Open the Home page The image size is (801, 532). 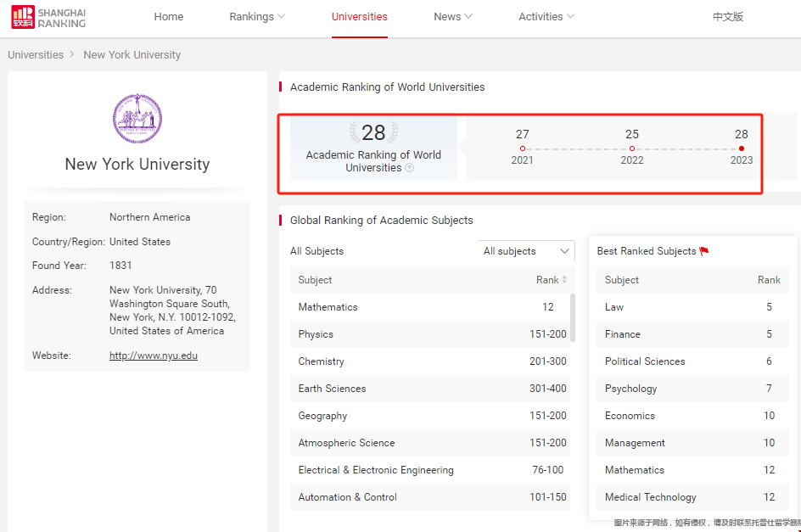[x=169, y=17]
